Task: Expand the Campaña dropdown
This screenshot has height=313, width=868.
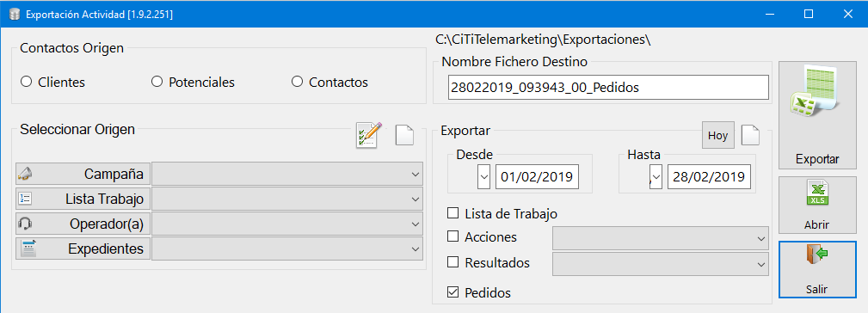Action: click(x=416, y=174)
